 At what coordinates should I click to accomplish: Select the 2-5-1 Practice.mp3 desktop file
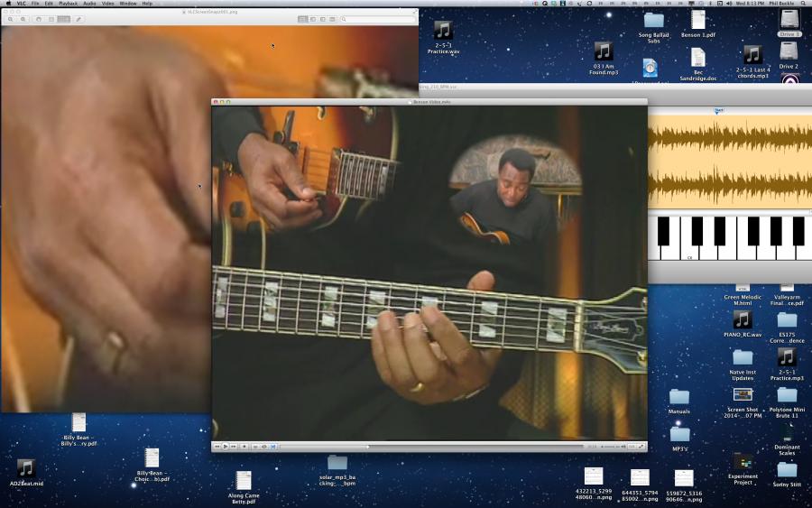[x=787, y=364]
